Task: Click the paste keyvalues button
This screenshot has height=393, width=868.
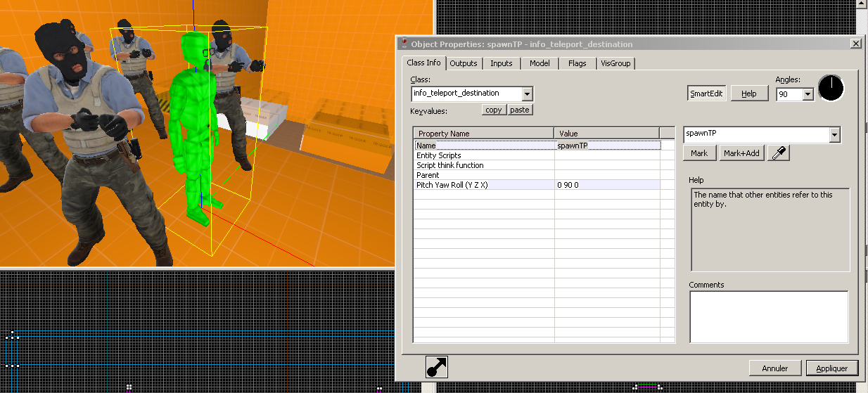Action: point(520,110)
